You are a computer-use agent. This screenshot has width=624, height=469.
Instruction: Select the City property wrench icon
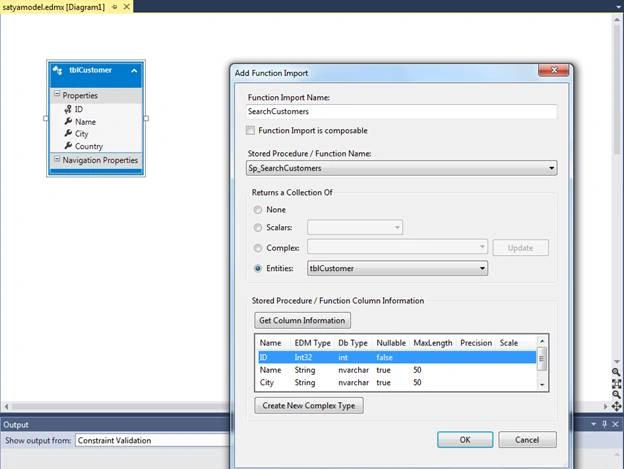coord(68,133)
